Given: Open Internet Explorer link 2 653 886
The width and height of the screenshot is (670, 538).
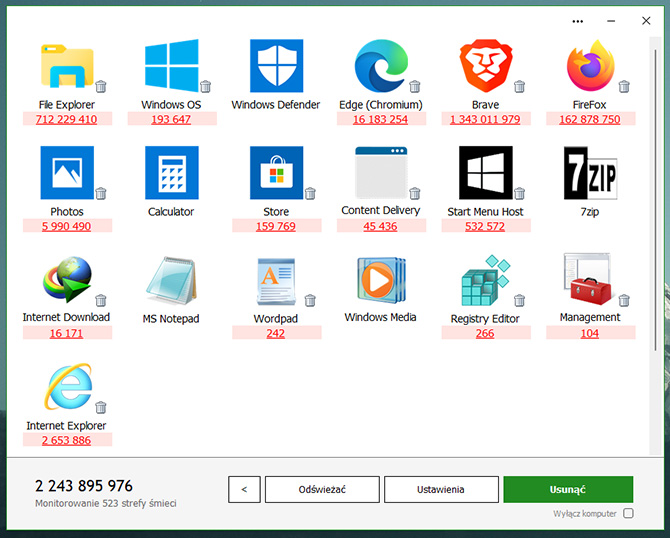Looking at the screenshot, I should [x=67, y=440].
